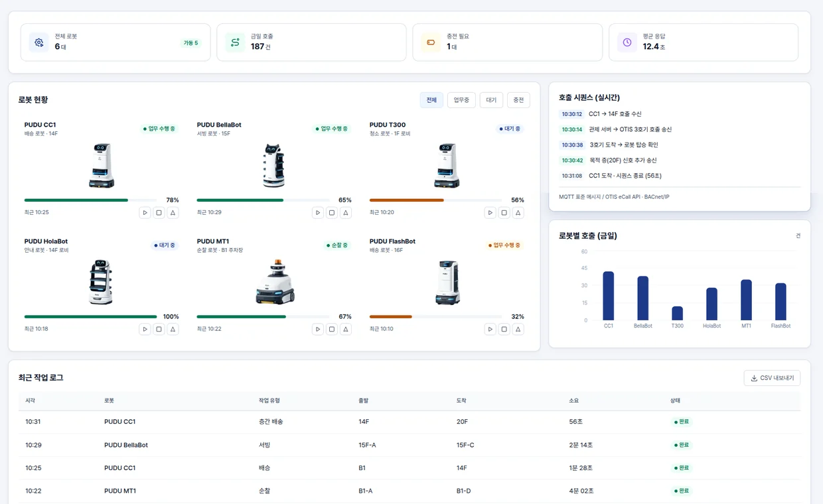Stop PUDU HolaBot with the square icon
The height and width of the screenshot is (504, 823).
click(159, 329)
